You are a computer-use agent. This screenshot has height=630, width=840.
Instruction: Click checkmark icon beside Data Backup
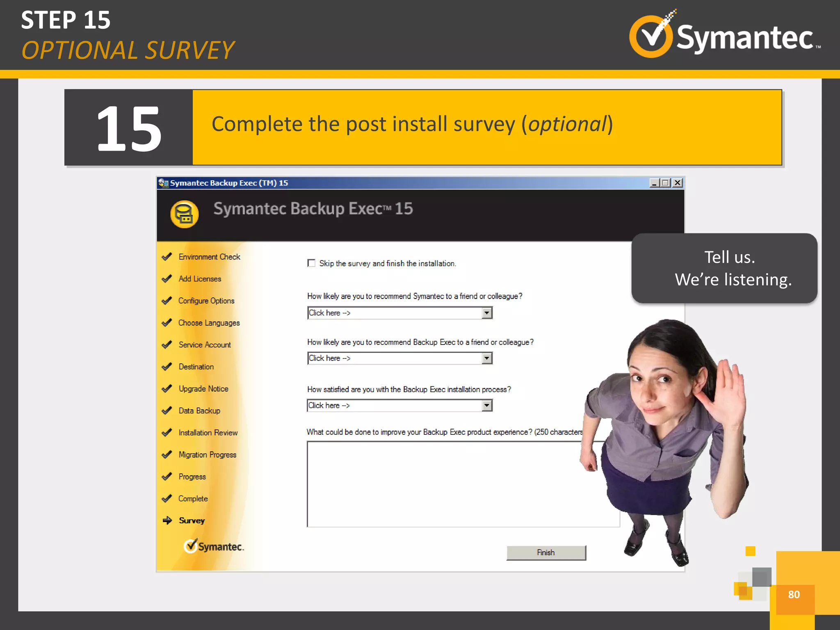(167, 411)
